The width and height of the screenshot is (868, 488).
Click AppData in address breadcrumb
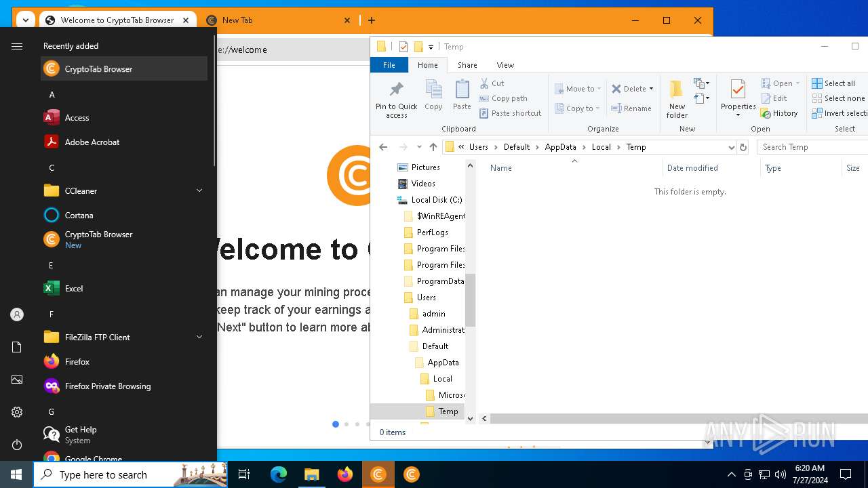click(560, 147)
